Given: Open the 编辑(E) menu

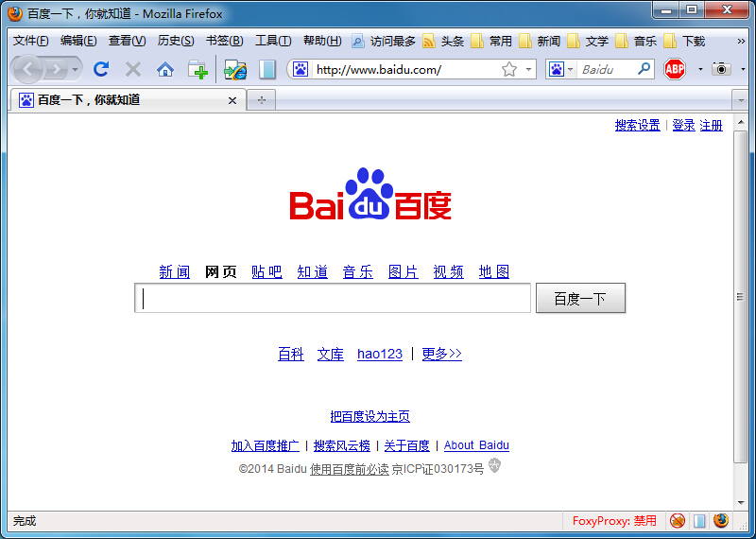Looking at the screenshot, I should click(78, 41).
